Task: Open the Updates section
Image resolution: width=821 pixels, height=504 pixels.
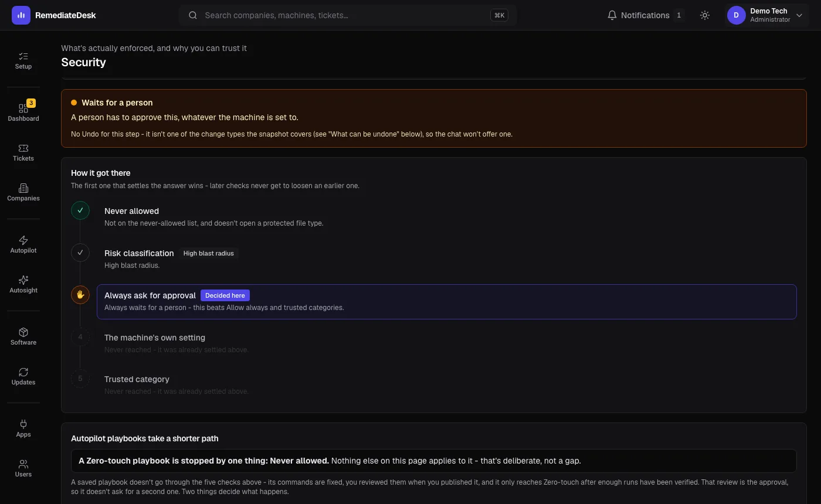Action: click(x=23, y=376)
